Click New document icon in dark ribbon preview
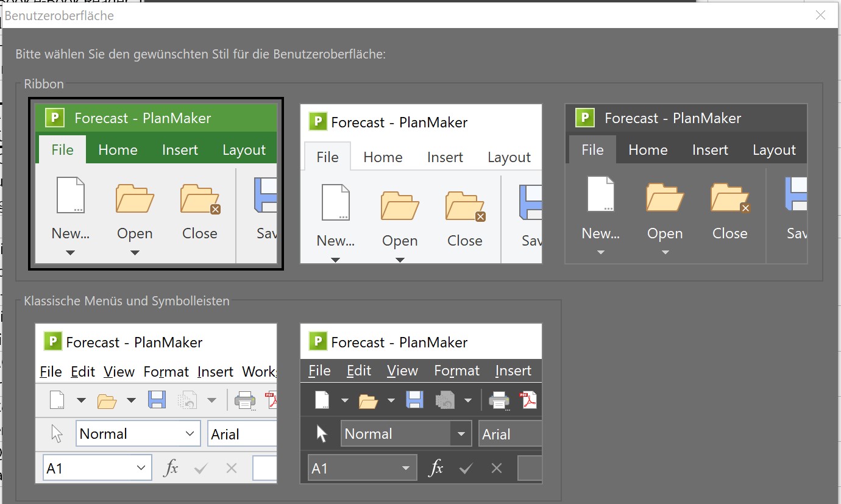Viewport: 841px width, 504px height. [601, 195]
